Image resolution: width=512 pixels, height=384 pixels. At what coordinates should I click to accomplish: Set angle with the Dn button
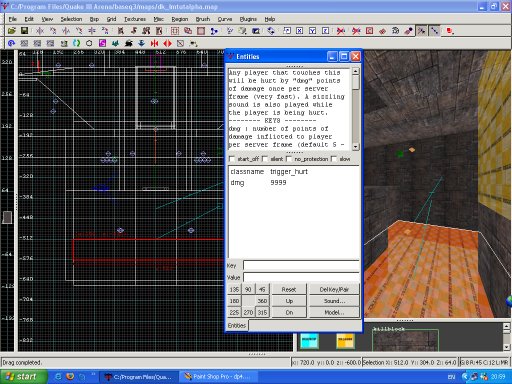point(289,312)
